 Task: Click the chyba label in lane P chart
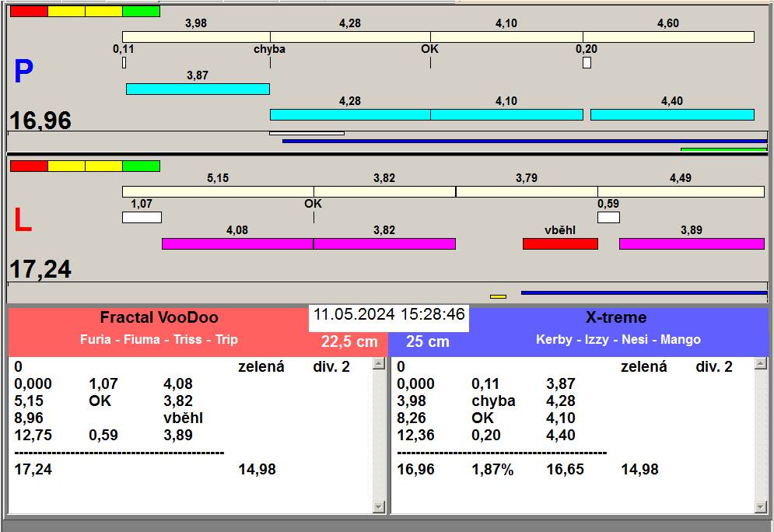(269, 49)
